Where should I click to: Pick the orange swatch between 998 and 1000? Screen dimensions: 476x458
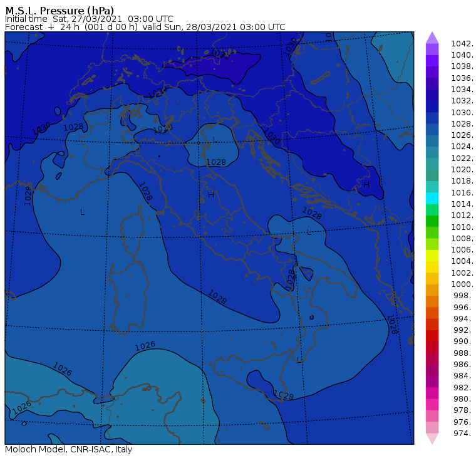pos(432,290)
